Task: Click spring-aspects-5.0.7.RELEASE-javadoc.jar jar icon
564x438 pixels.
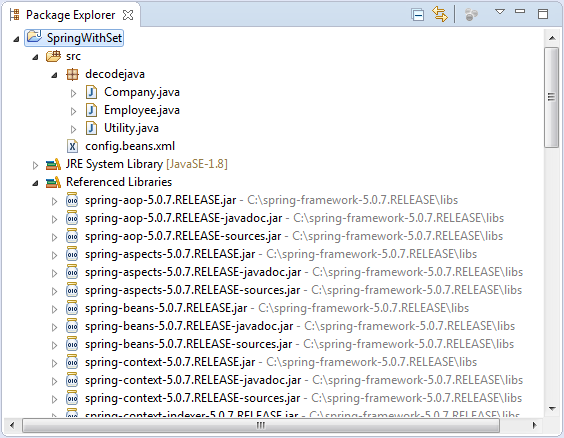Action: coord(72,272)
